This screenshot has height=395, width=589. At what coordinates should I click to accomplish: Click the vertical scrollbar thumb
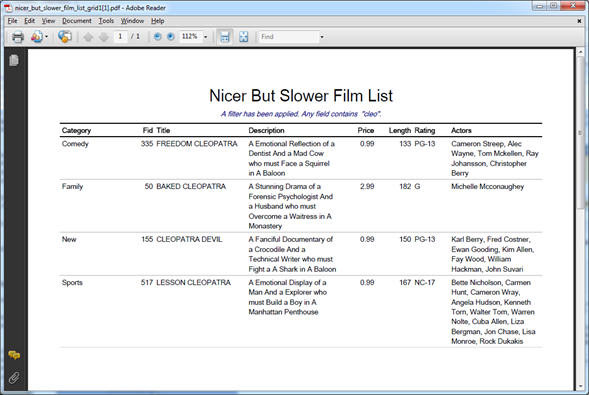click(x=580, y=133)
